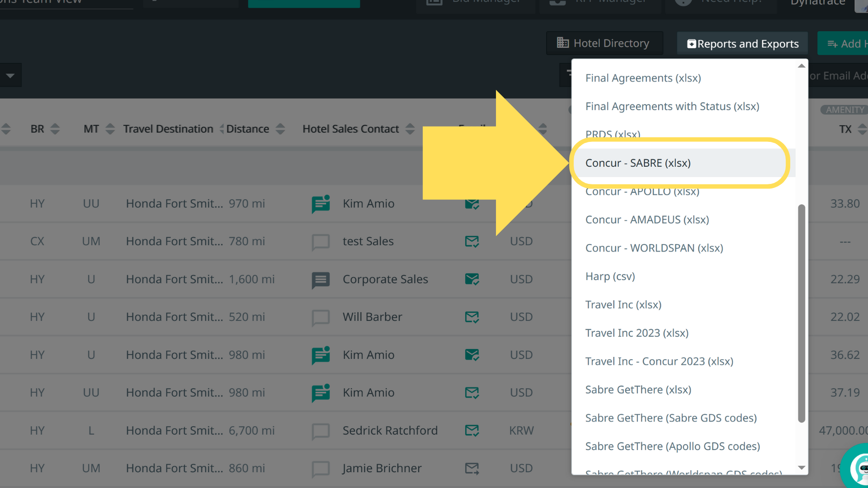Click email sent icon for Jamie Brichner
The image size is (868, 488).
click(x=472, y=469)
